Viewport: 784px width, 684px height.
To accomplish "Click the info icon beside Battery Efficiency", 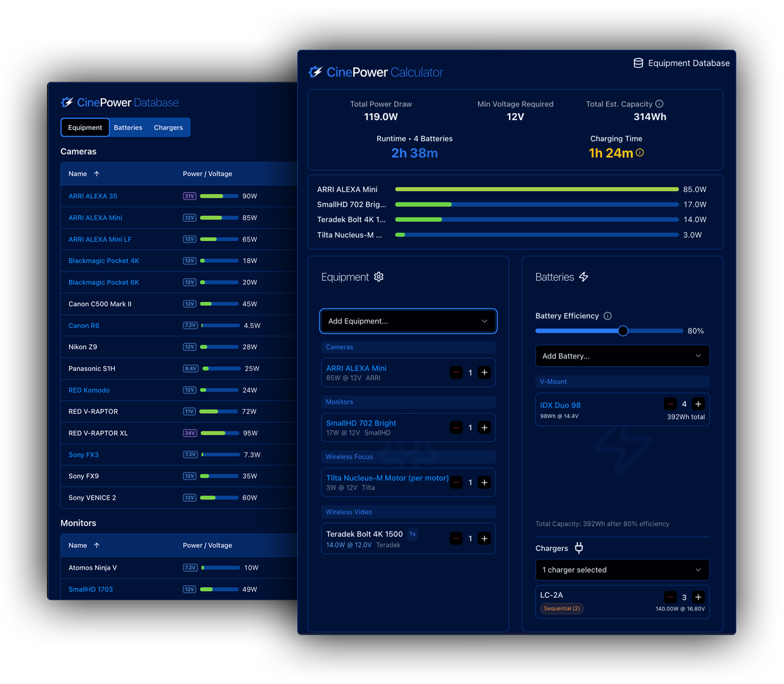I will [608, 315].
